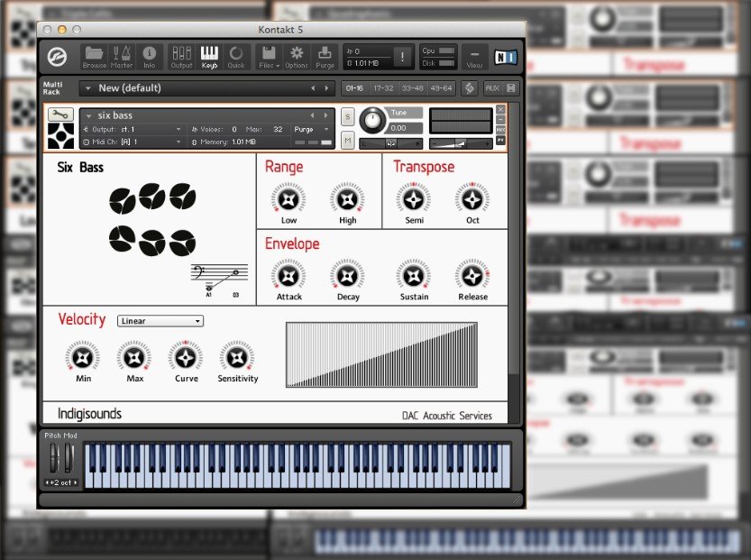751x560 pixels.
Task: Click the Envelope Attack knob
Action: [x=288, y=276]
